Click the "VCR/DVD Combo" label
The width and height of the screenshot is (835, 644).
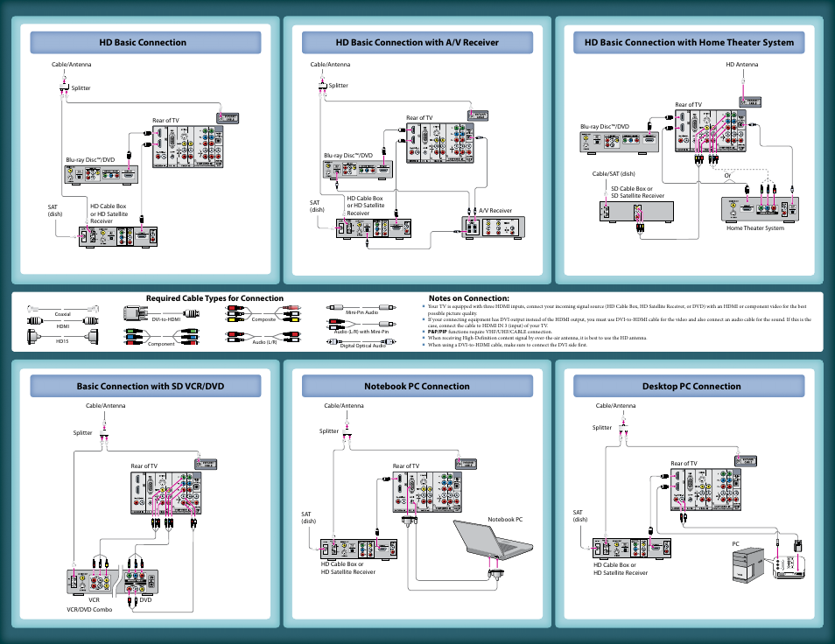click(x=89, y=609)
